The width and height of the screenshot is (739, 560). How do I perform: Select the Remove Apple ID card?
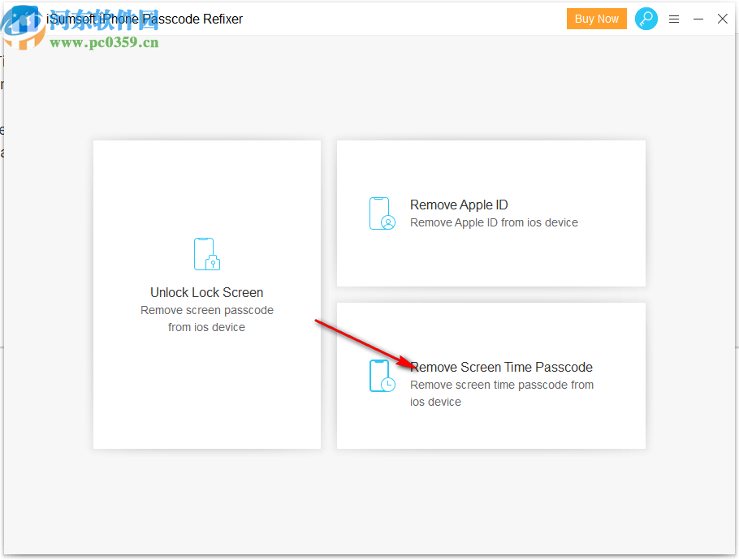tap(491, 213)
